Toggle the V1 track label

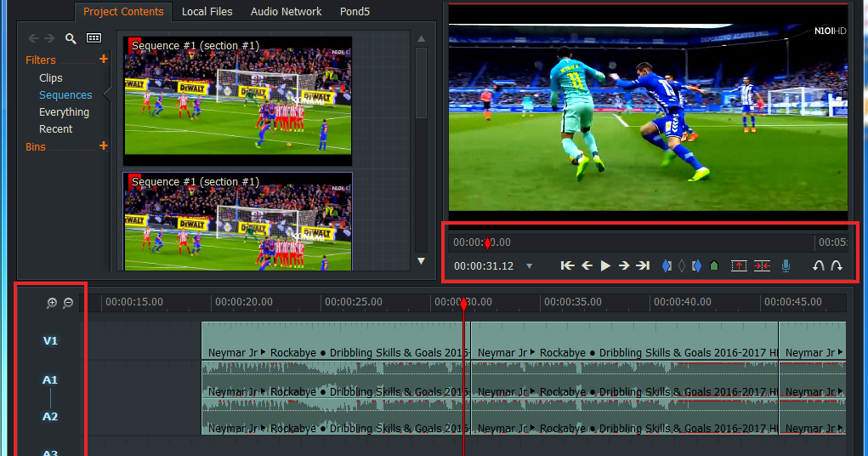pos(50,341)
